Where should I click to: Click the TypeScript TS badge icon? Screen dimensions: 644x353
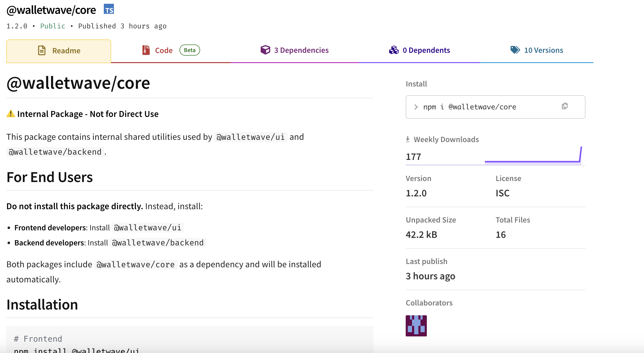pyautogui.click(x=109, y=9)
